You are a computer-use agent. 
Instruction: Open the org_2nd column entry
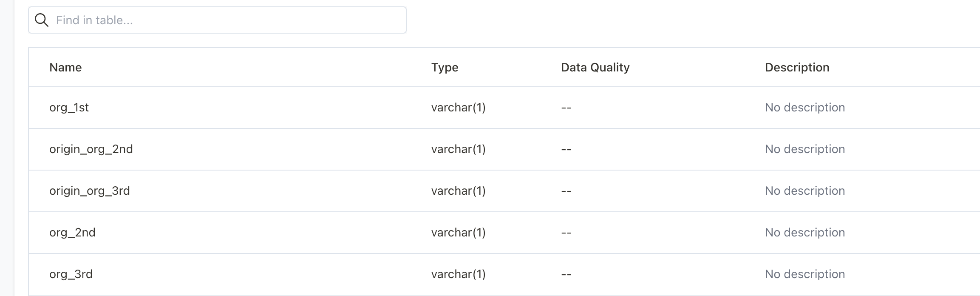click(x=73, y=232)
